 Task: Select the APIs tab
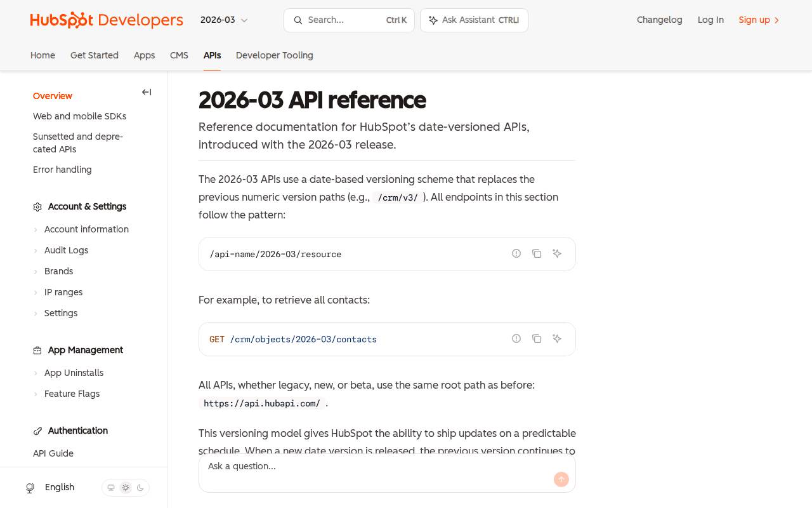[212, 56]
